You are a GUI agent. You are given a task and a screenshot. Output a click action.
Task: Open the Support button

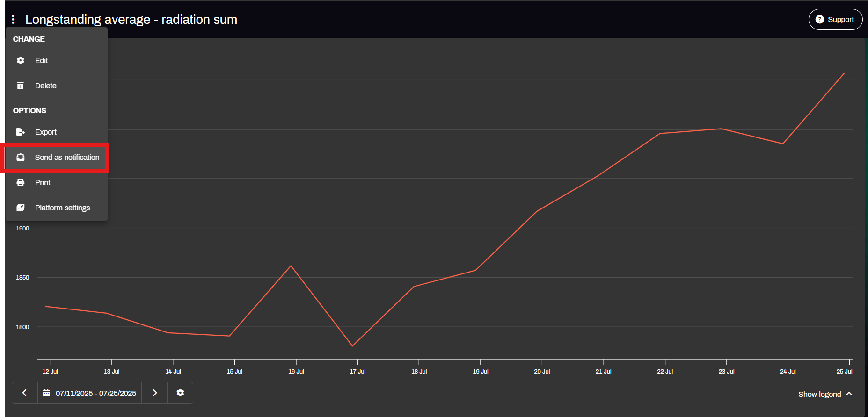pyautogui.click(x=835, y=19)
